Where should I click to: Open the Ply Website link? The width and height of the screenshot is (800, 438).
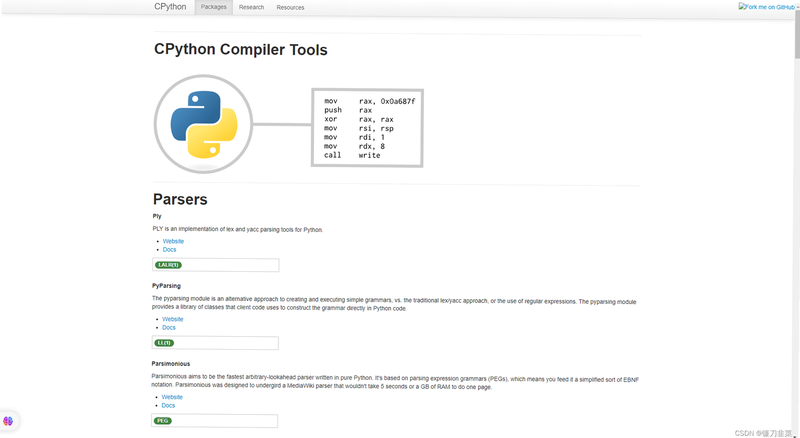pos(173,241)
